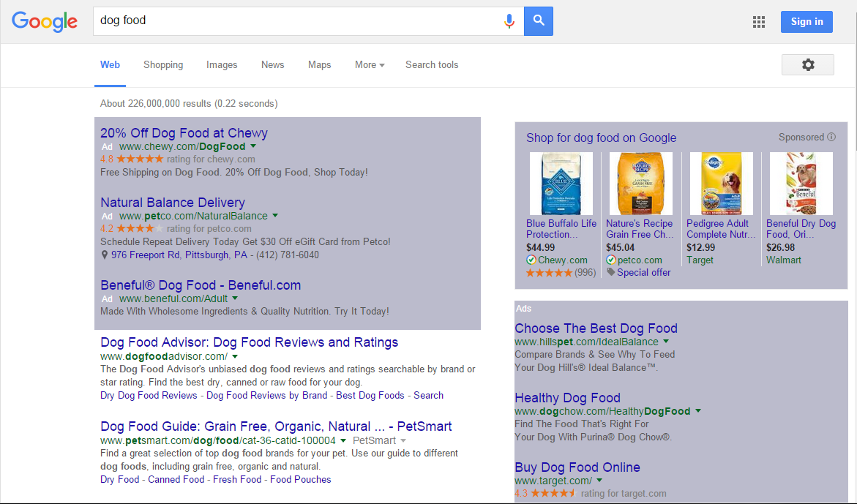Click the Sponsored info icon
This screenshot has width=857, height=504.
click(x=831, y=137)
